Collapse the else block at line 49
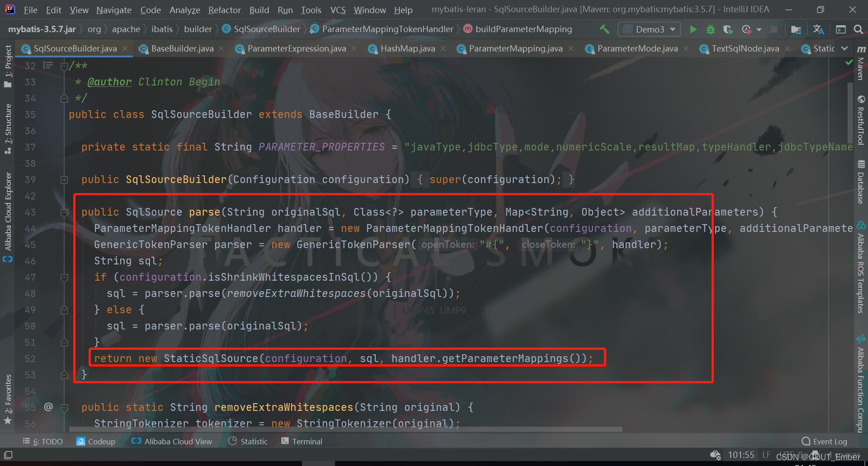 click(64, 310)
